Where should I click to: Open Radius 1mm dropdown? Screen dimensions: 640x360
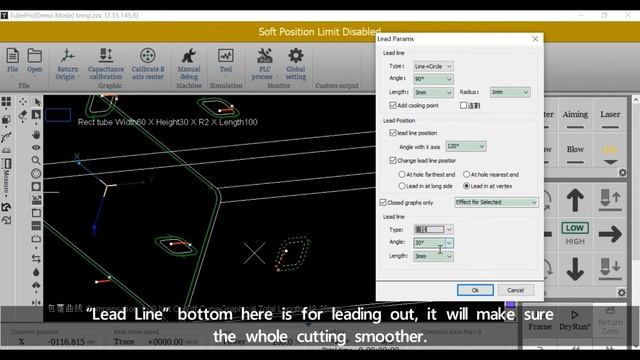510,93
